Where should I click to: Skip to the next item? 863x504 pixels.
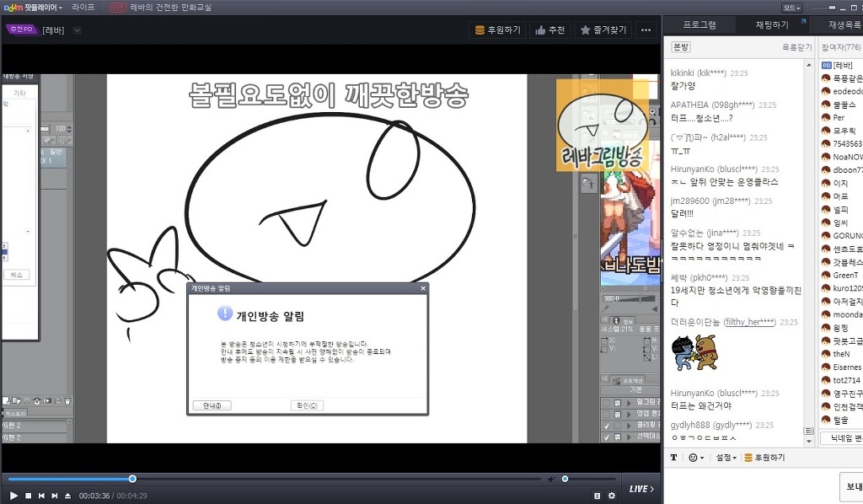pyautogui.click(x=55, y=496)
